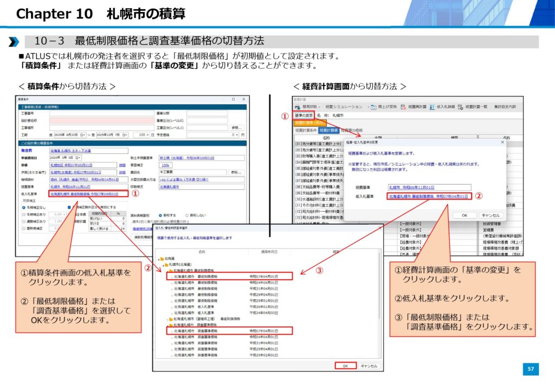Expand the 北海道札幌市（営繕系工種） tree node
Image resolution: width=555 pixels, height=392 pixels.
tap(168, 319)
